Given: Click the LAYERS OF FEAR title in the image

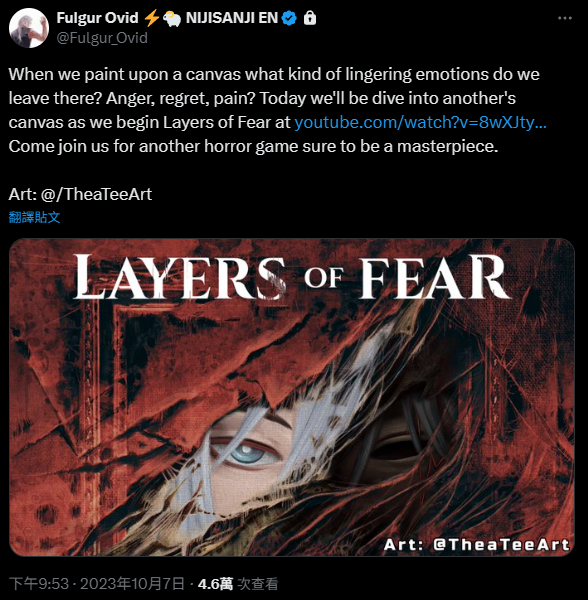Looking at the screenshot, I should click(291, 277).
